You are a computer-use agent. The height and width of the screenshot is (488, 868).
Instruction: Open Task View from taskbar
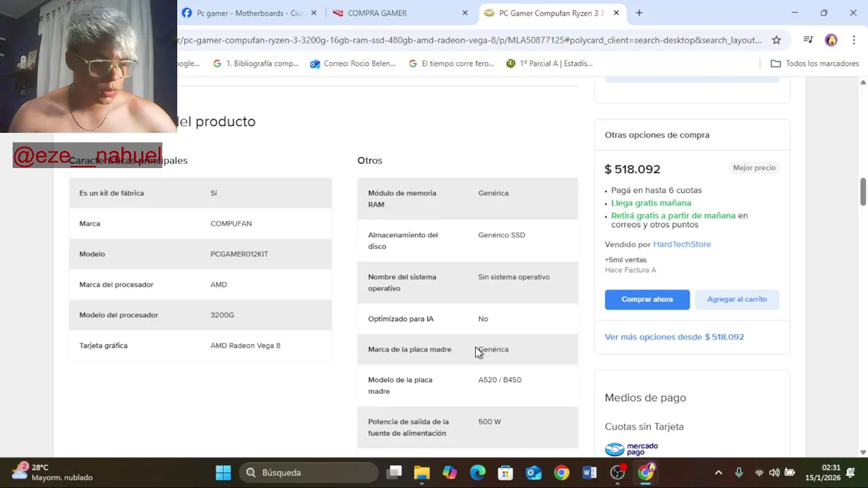(x=394, y=472)
